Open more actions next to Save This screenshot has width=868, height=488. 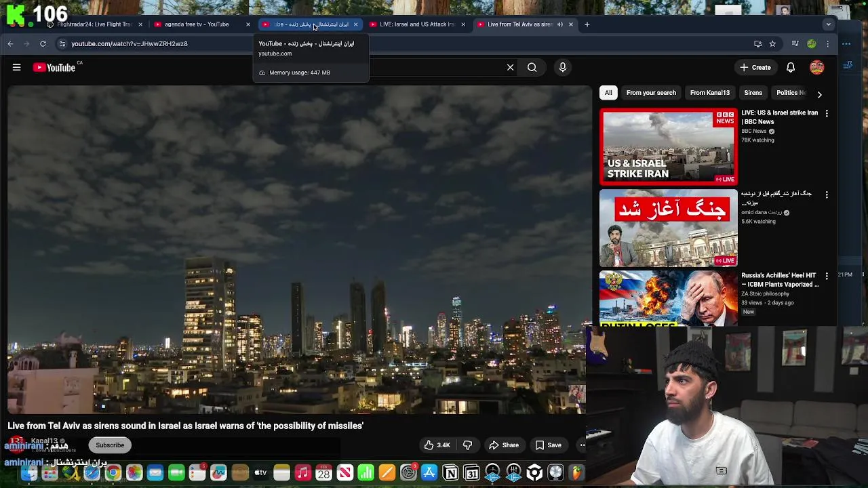click(x=581, y=445)
